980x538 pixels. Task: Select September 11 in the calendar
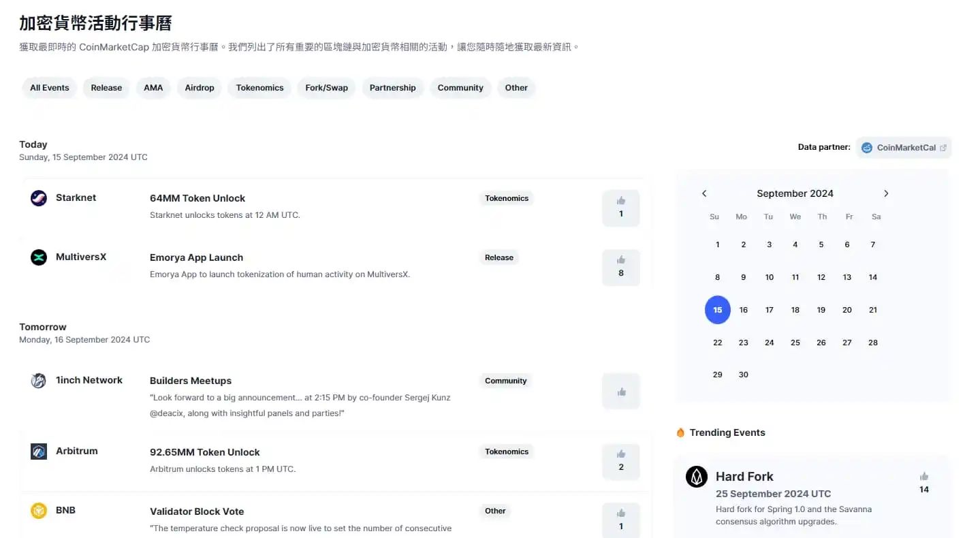[795, 277]
